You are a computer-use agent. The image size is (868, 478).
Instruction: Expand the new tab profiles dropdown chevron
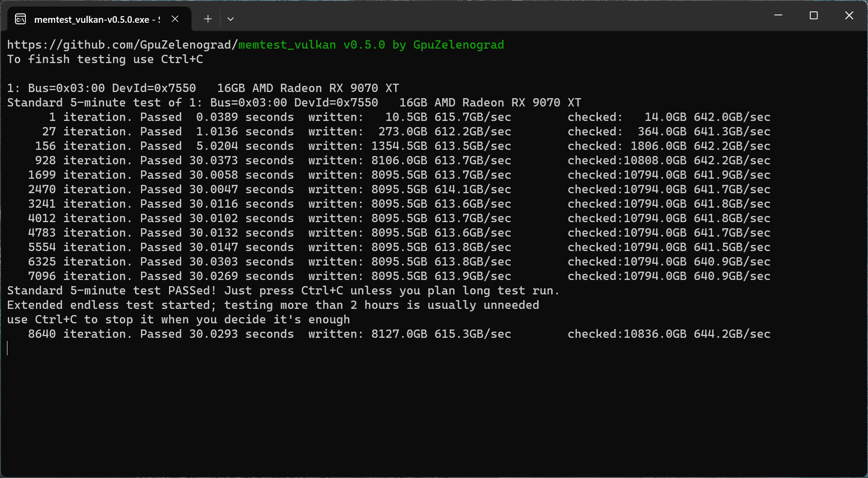(230, 19)
